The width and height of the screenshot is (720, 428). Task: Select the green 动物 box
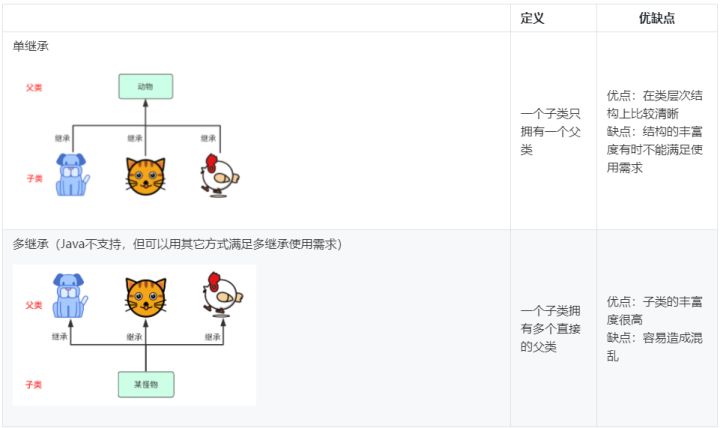146,86
